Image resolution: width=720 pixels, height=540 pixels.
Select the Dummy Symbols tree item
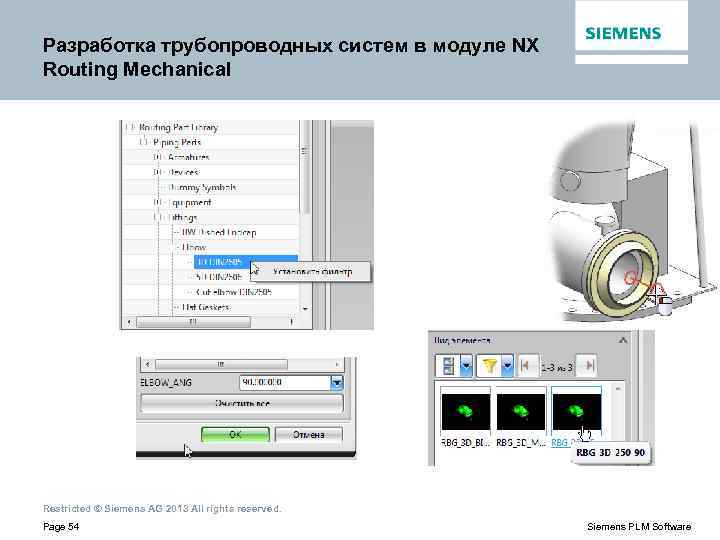pos(202,187)
